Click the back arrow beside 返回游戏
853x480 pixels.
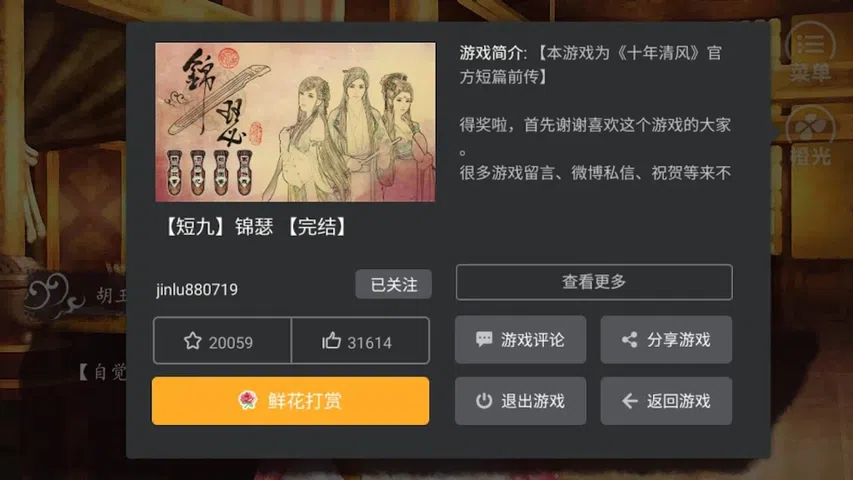(629, 401)
